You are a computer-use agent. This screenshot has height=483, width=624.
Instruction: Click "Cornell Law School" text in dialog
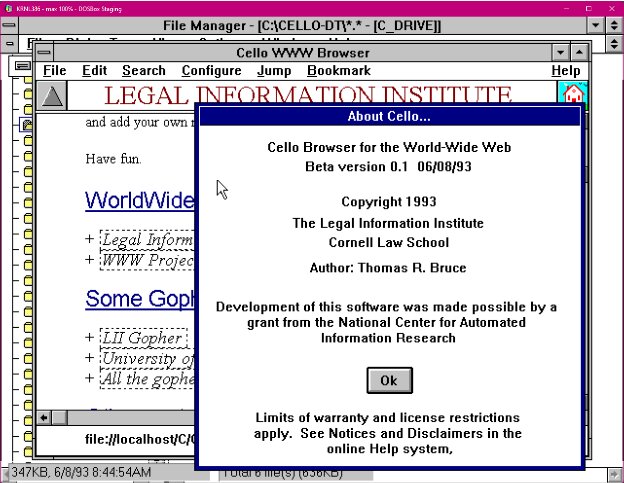(x=389, y=242)
